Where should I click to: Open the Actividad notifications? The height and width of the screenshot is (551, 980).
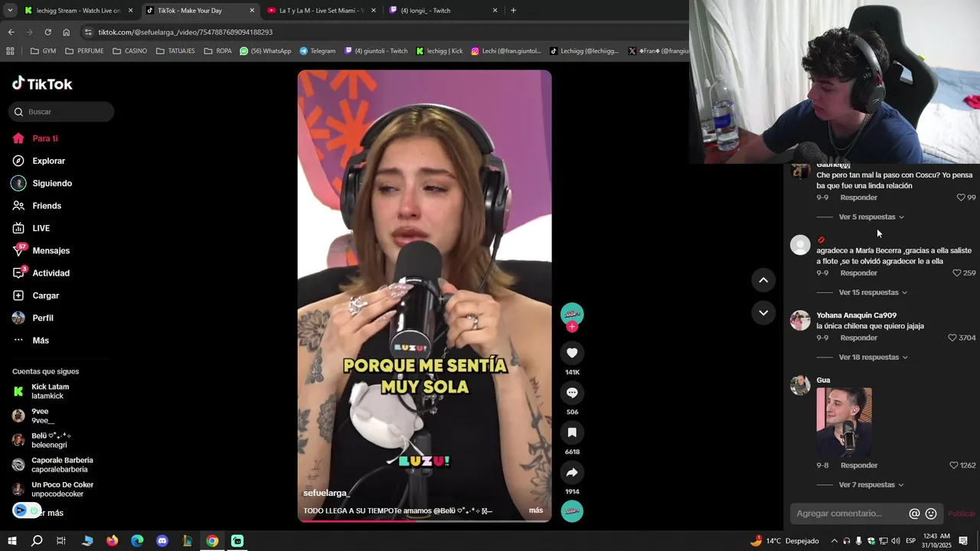[41, 273]
